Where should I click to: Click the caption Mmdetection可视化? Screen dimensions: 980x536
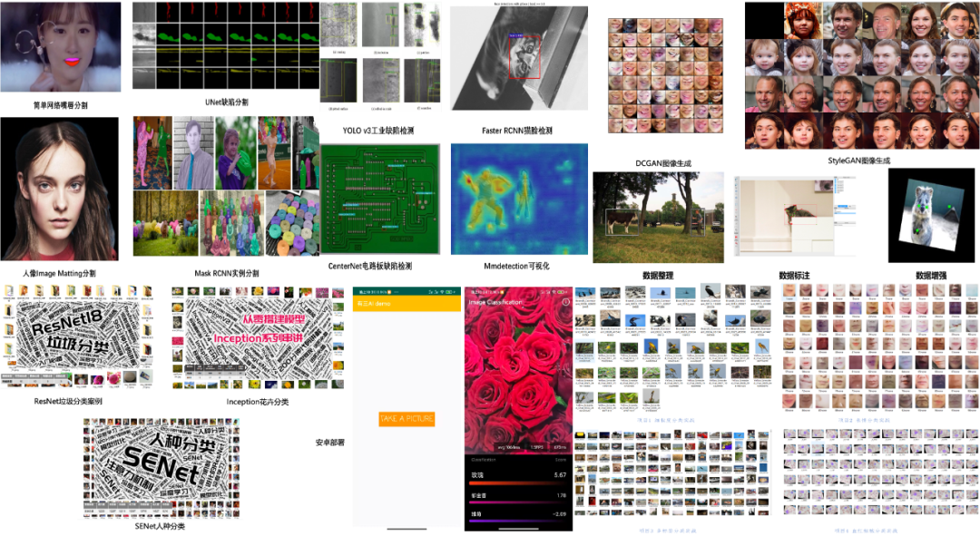[x=516, y=266]
